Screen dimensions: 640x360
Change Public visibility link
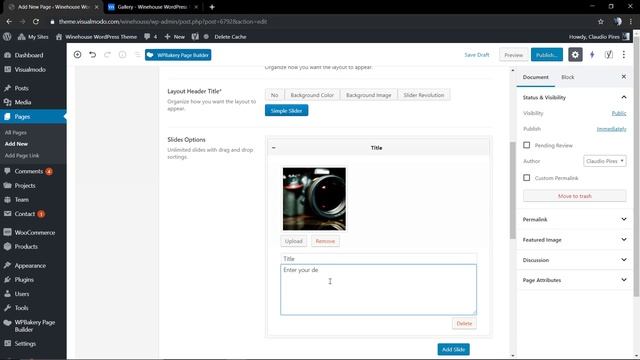(619, 113)
